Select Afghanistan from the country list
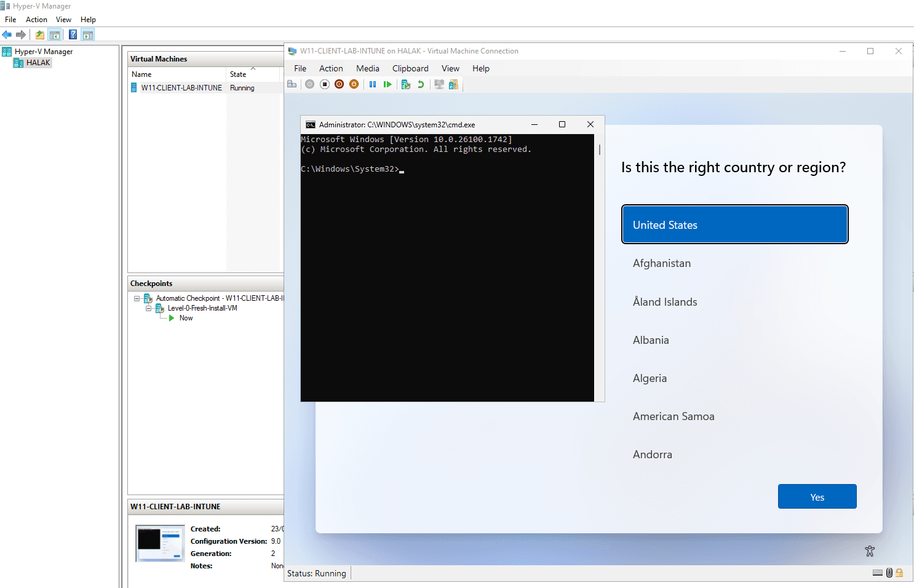 tap(662, 263)
